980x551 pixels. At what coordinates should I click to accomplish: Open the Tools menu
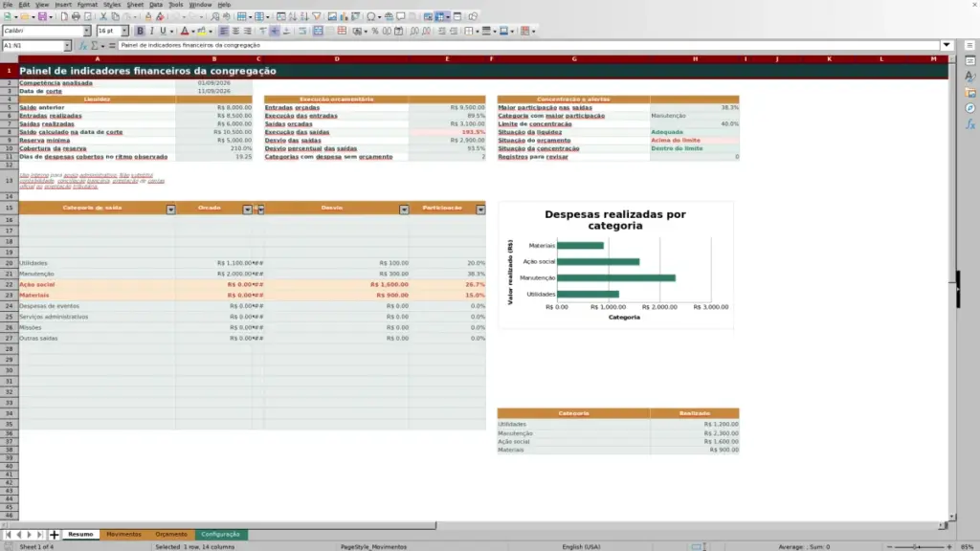coord(176,5)
